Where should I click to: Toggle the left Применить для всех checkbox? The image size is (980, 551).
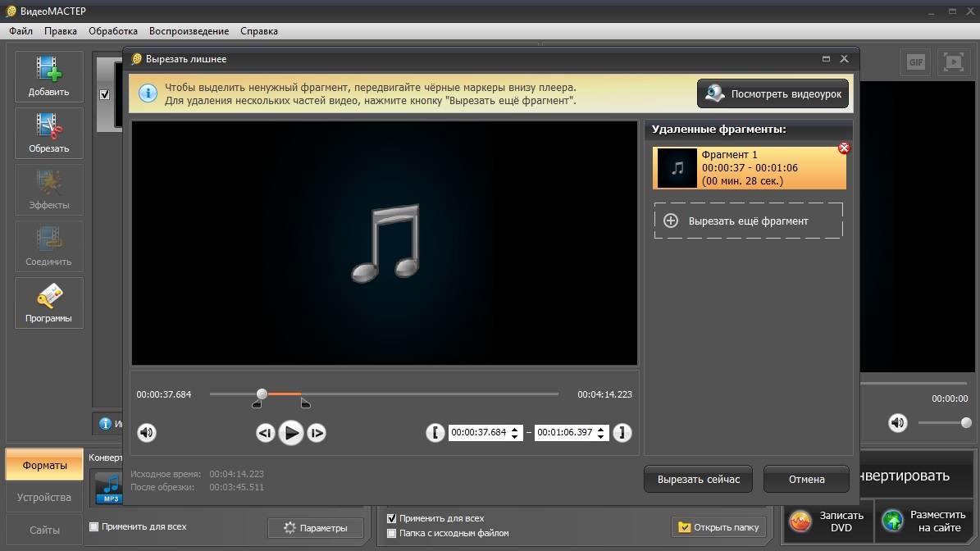93,526
